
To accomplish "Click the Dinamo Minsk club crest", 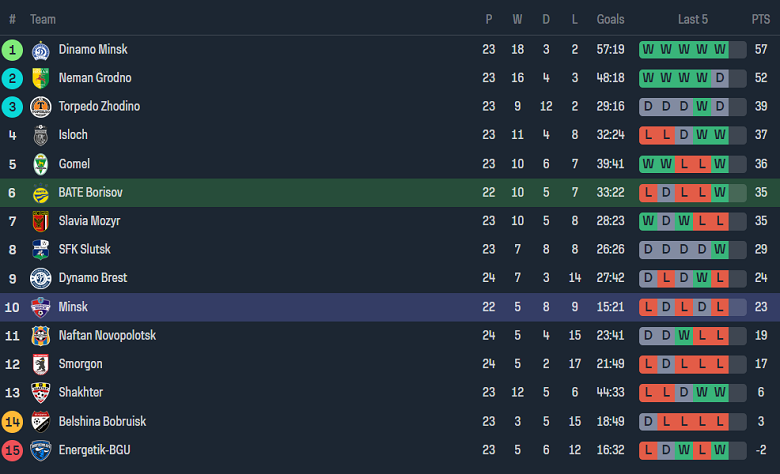I will click(x=41, y=49).
